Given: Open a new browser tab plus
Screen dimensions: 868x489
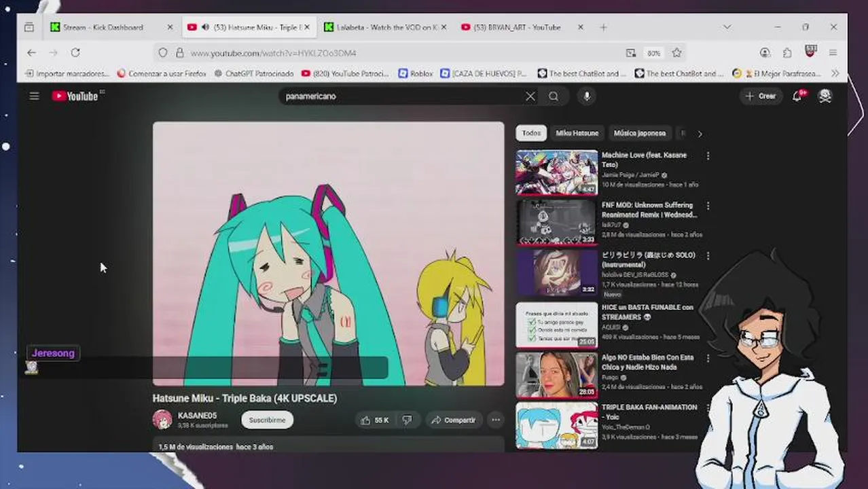Looking at the screenshot, I should (603, 27).
